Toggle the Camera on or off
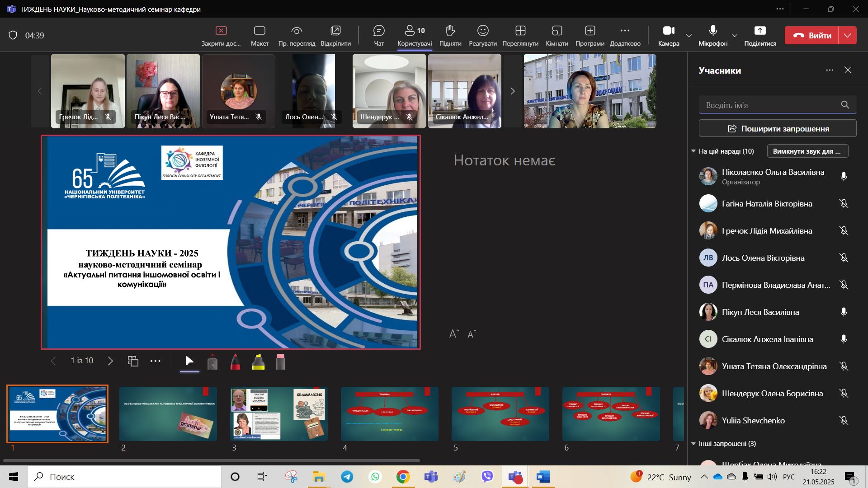The width and height of the screenshot is (868, 488). (x=668, y=35)
